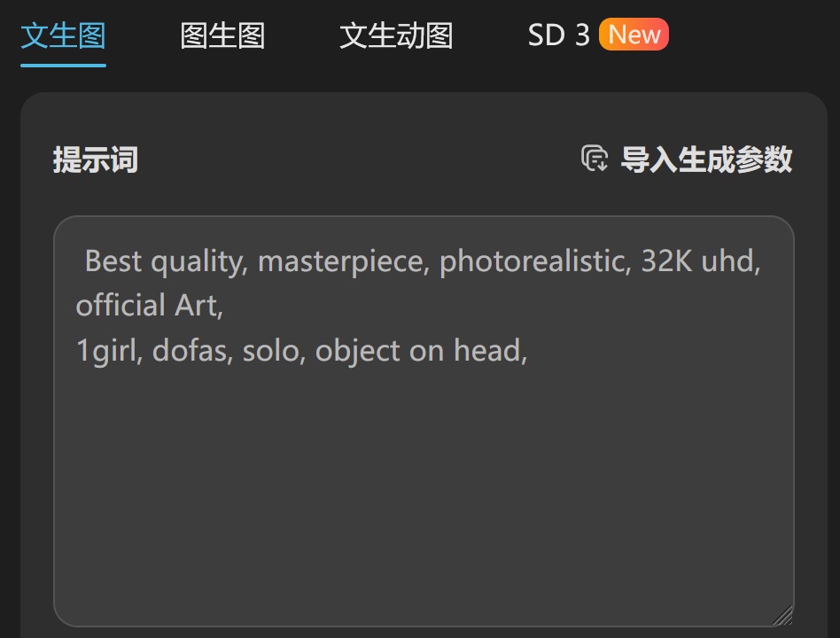Go to the SD 3 tab
This screenshot has width=840, height=638.
(x=559, y=35)
